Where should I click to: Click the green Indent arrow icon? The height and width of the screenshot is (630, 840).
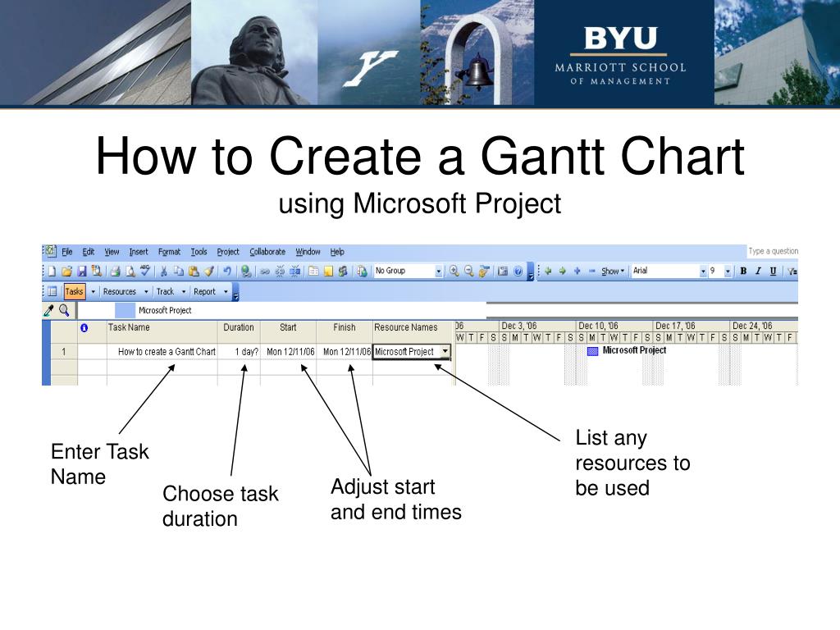(x=563, y=271)
